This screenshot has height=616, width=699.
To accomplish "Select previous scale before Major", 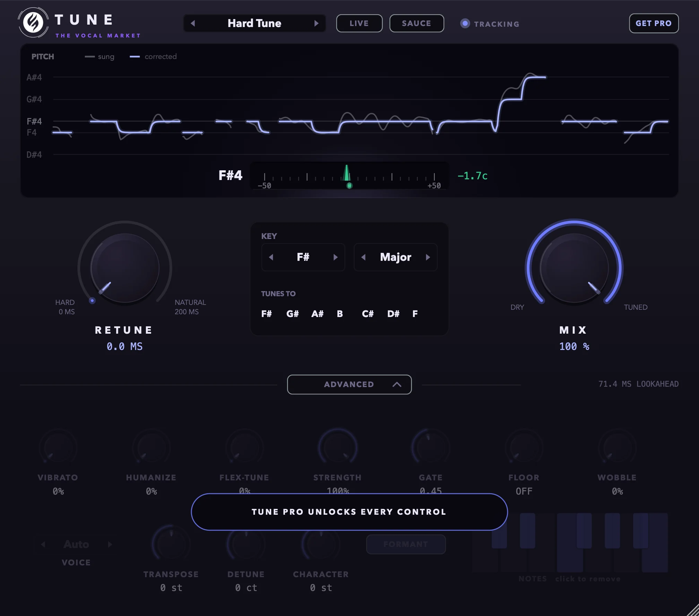I will 363,257.
